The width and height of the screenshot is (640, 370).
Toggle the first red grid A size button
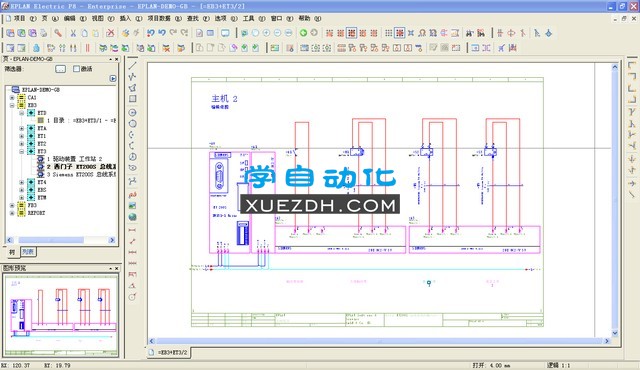pyautogui.click(x=329, y=33)
